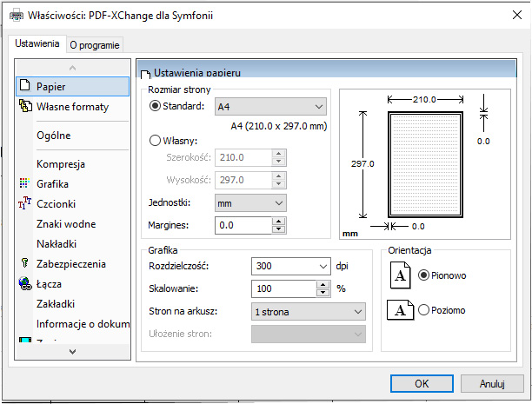The height and width of the screenshot is (404, 532).
Task: Click the Łącza globe icon
Action: [25, 283]
